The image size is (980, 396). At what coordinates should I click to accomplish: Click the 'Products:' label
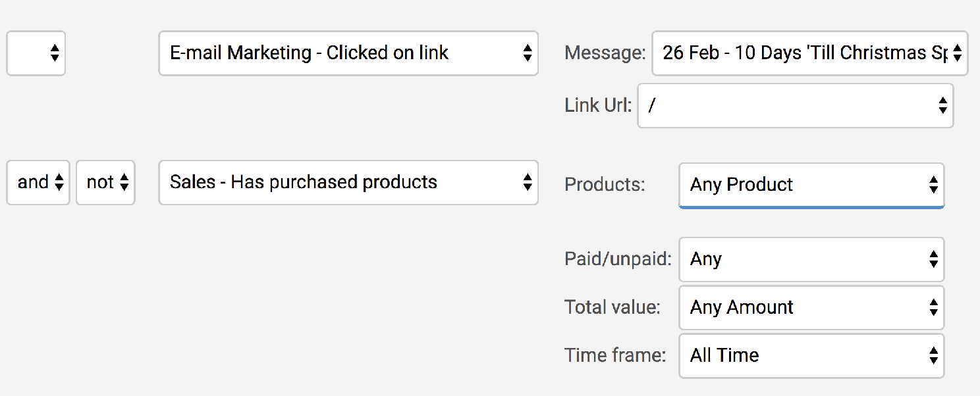(605, 185)
